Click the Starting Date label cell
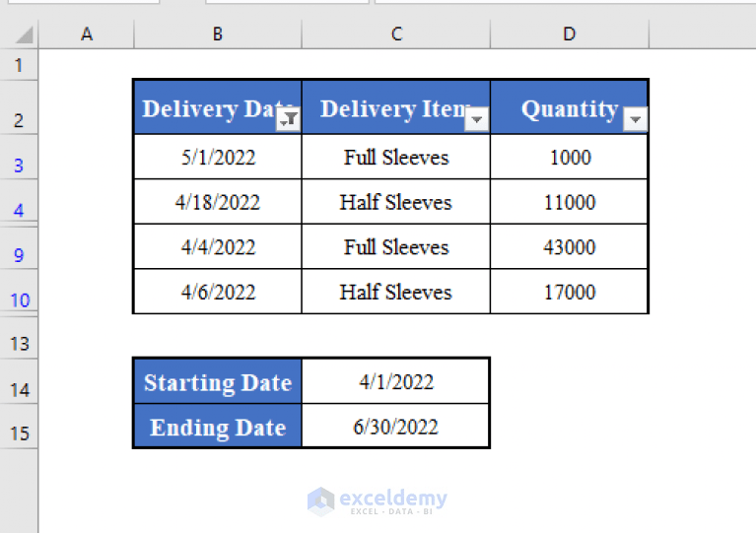756x533 pixels. coord(218,381)
